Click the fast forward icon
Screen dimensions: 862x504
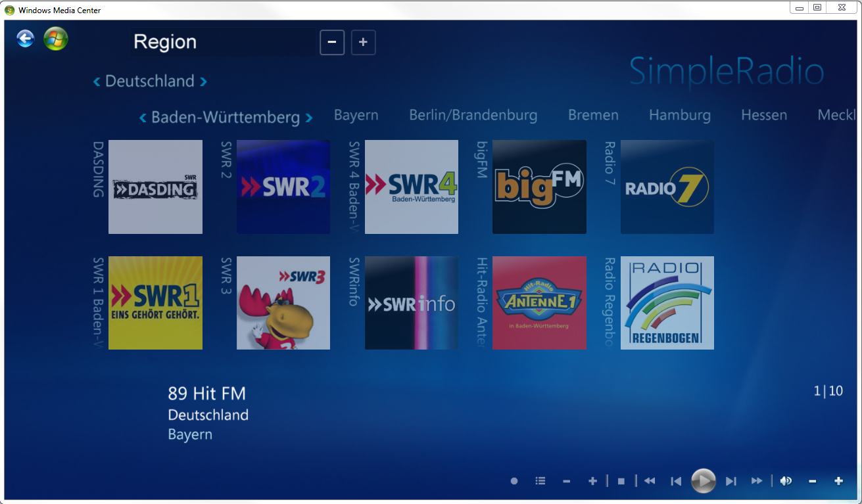pyautogui.click(x=756, y=480)
